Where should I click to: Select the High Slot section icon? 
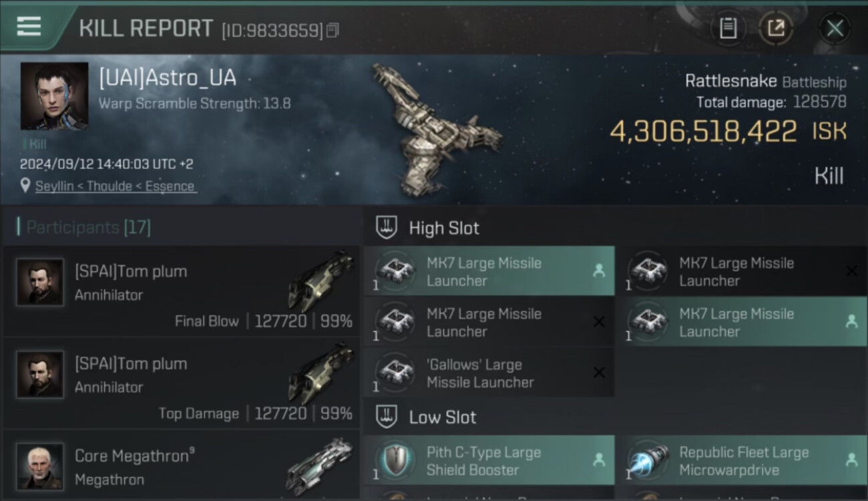click(x=387, y=227)
